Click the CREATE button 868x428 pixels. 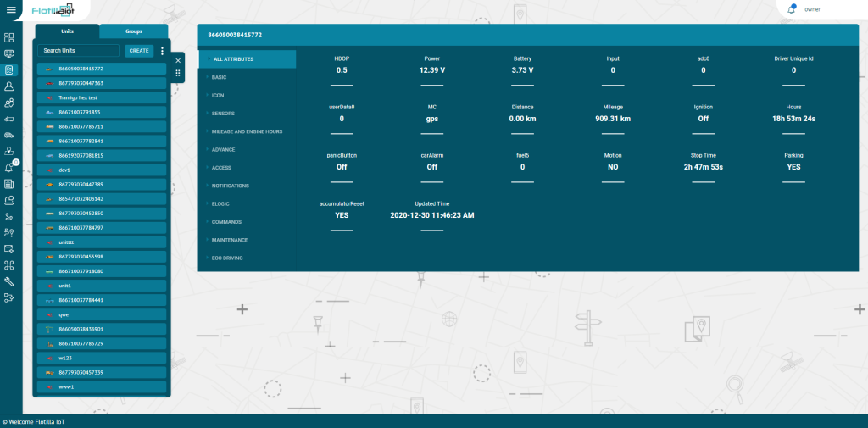coord(139,51)
